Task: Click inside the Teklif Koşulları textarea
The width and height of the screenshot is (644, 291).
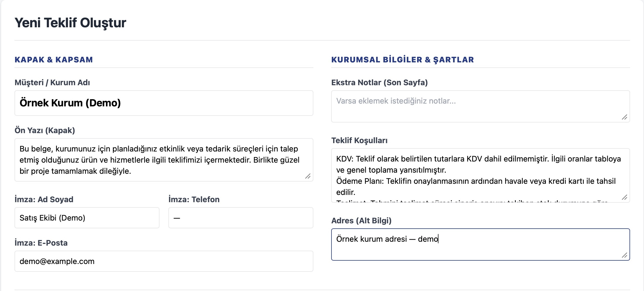Action: pyautogui.click(x=481, y=175)
